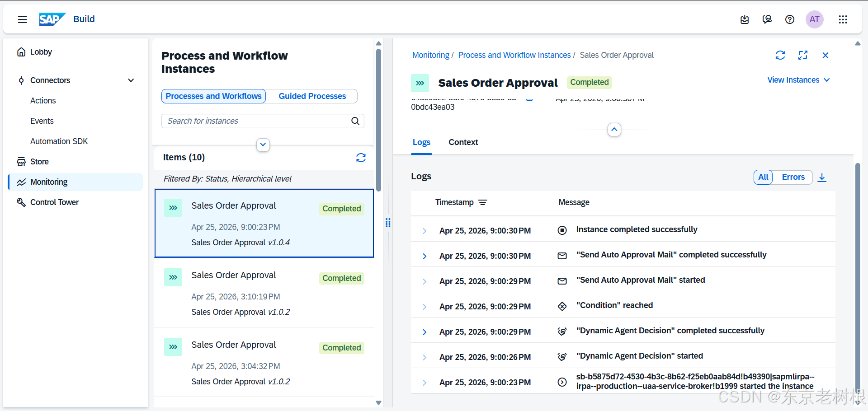
Task: Open the Store
Action: tap(75, 162)
